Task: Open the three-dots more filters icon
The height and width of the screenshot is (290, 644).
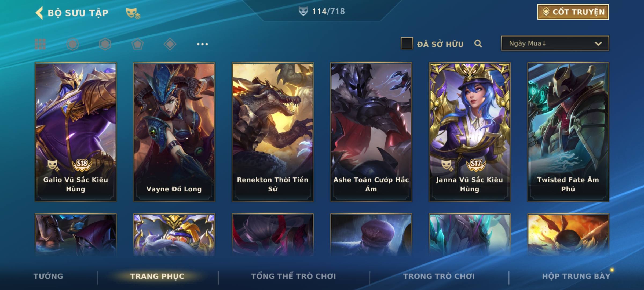Action: [x=202, y=44]
